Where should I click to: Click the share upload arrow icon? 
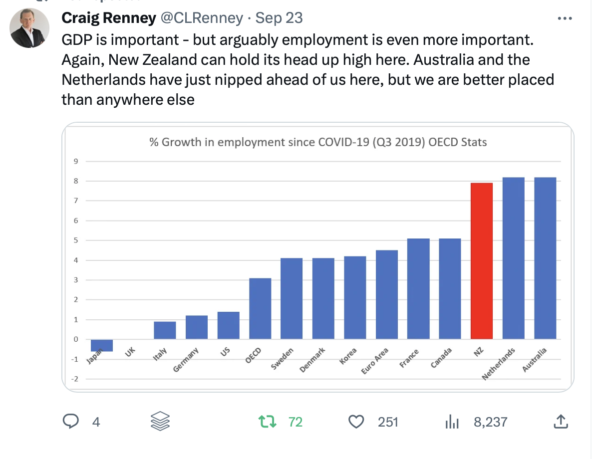click(561, 422)
